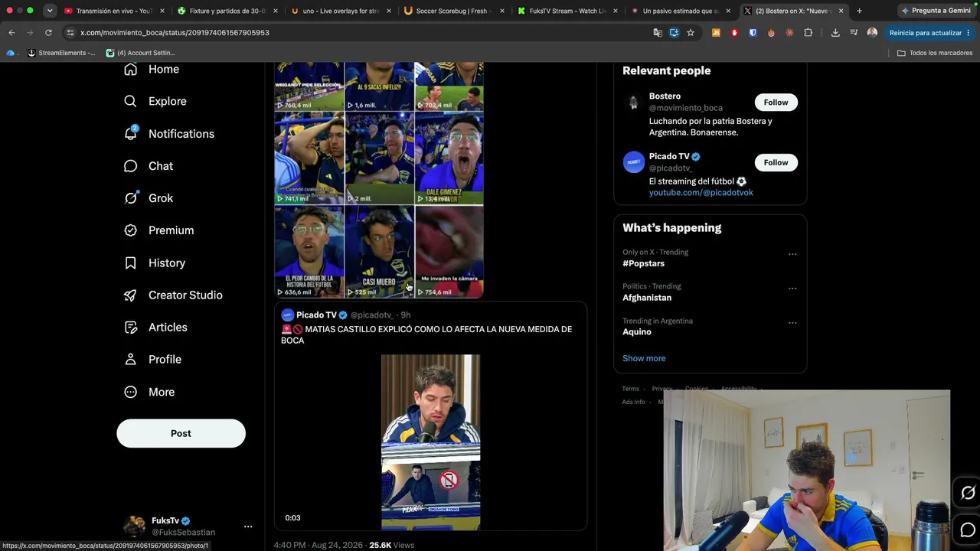Screen dimensions: 980x551
Task: Open youtube.com/@picadotvok link
Action: tap(701, 193)
